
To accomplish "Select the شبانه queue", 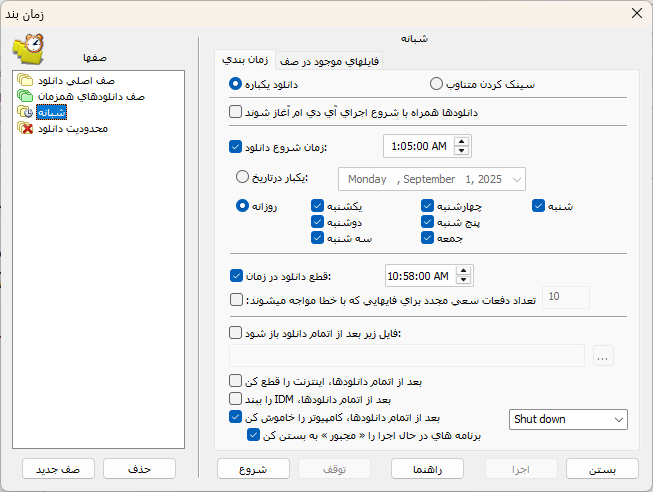I will pyautogui.click(x=52, y=112).
